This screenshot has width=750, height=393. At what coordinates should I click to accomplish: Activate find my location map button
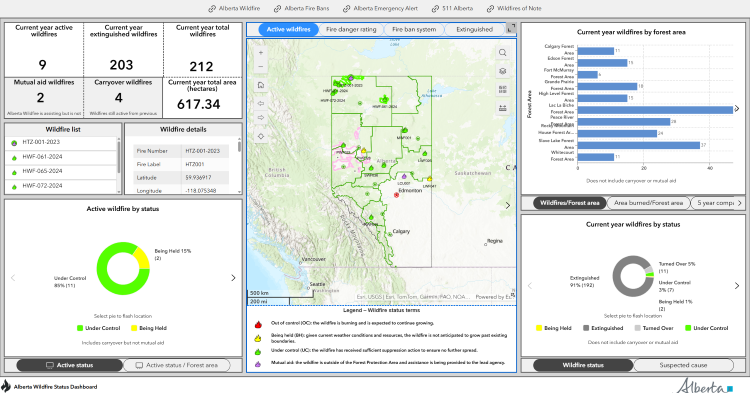(x=261, y=136)
